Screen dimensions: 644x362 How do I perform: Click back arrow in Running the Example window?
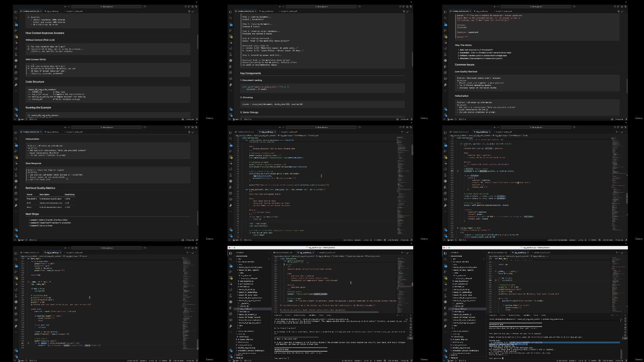65,6
